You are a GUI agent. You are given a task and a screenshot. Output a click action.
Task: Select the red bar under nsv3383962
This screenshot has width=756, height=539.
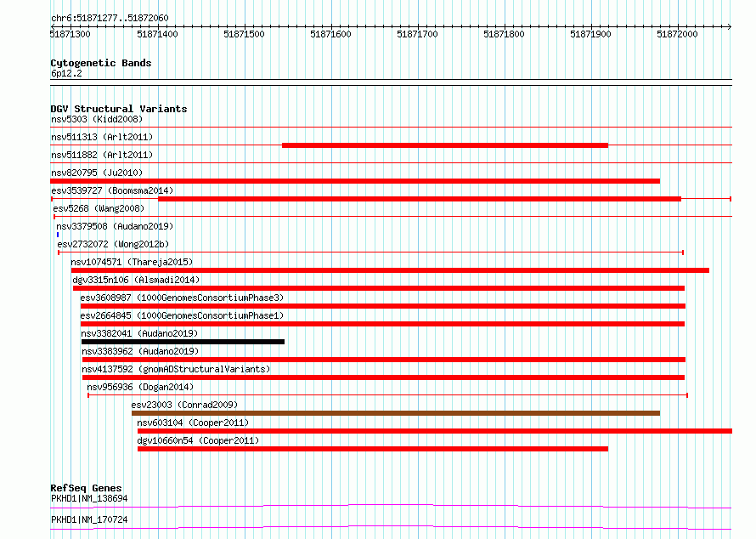[384, 360]
